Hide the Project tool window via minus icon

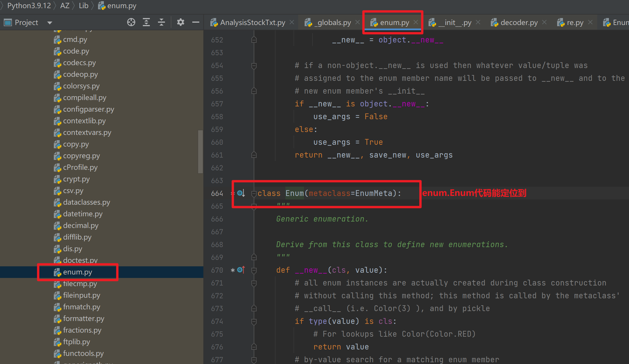coord(196,22)
